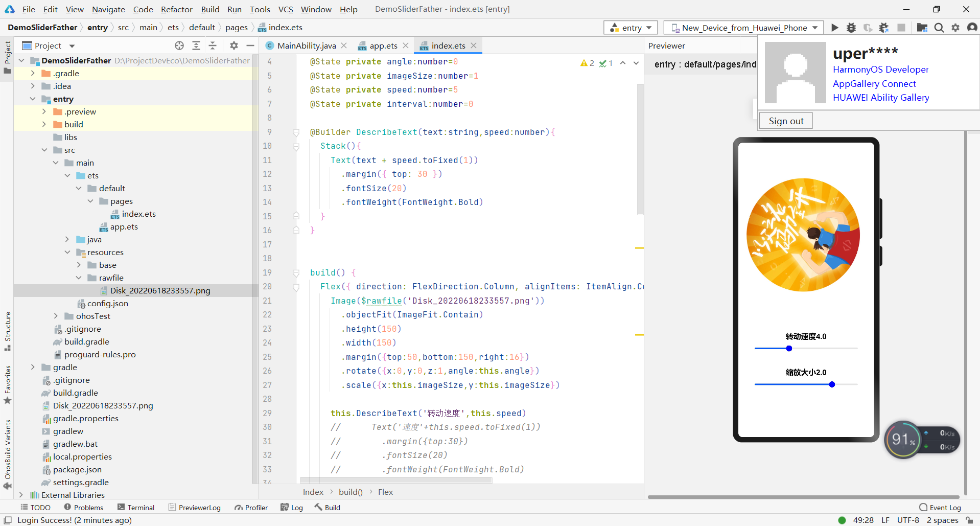Open the Problems tool window
Screen dimensions: 980x526
(x=83, y=507)
